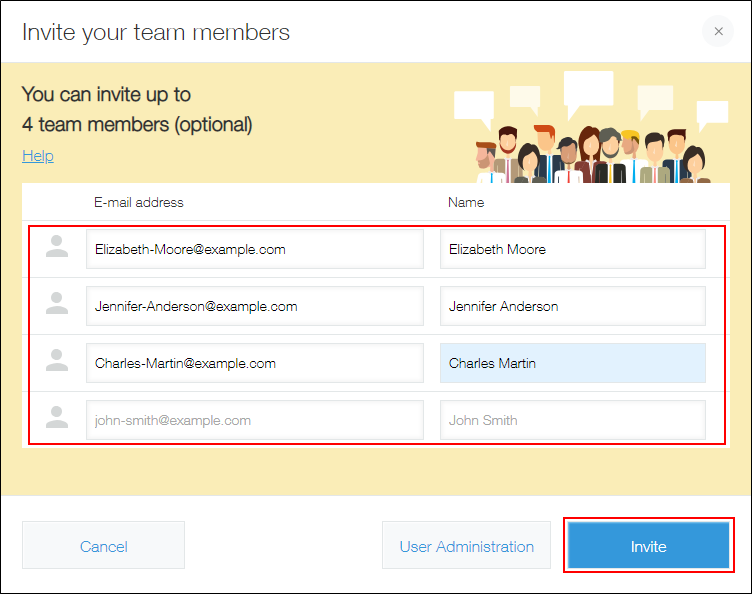Image resolution: width=752 pixels, height=594 pixels.
Task: Send invitations with the Invite button
Action: [x=648, y=546]
